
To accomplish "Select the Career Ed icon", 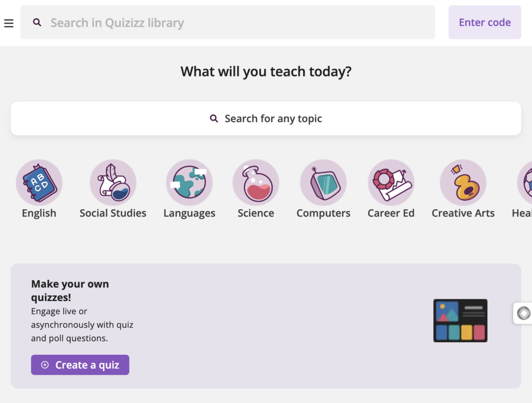I will (x=391, y=182).
